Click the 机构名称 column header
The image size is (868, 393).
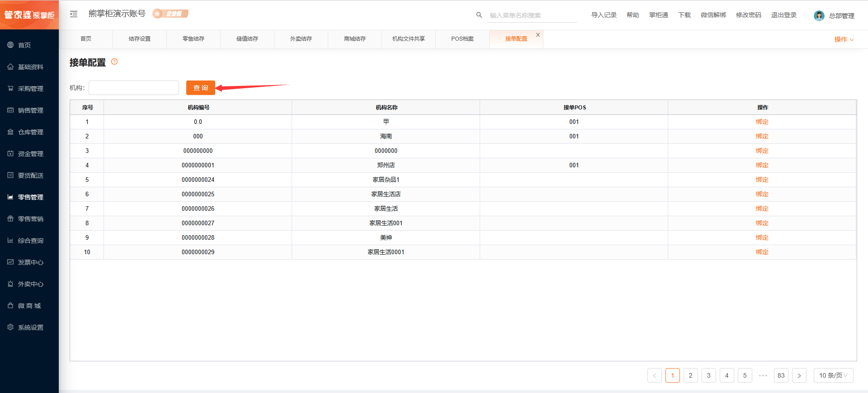(x=386, y=108)
